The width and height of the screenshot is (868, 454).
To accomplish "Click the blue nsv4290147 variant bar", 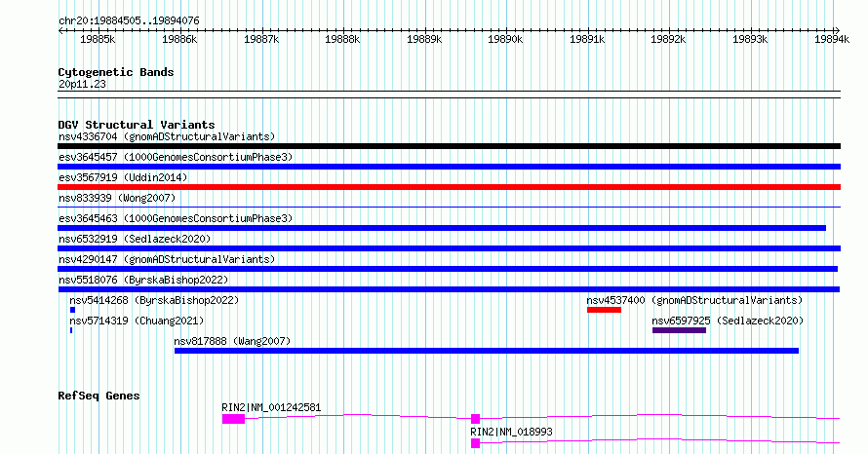I will coord(448,269).
